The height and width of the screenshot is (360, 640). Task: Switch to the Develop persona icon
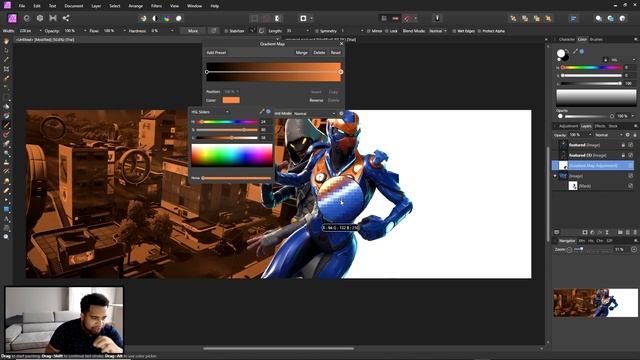click(x=40, y=18)
